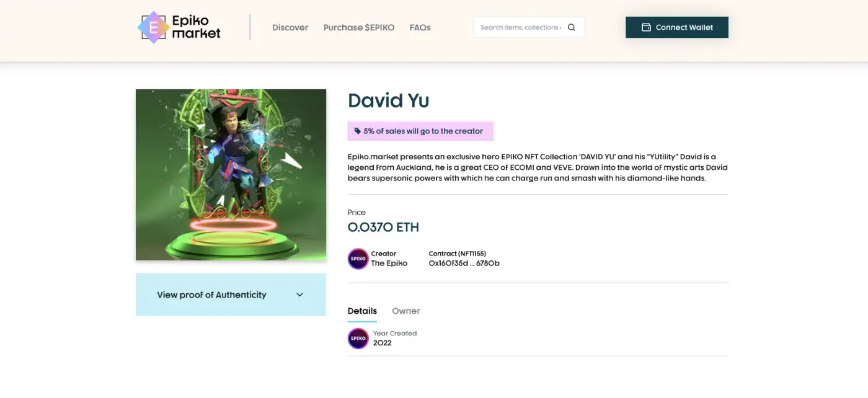Click the Epiko avatar beside Year Created

pos(358,338)
